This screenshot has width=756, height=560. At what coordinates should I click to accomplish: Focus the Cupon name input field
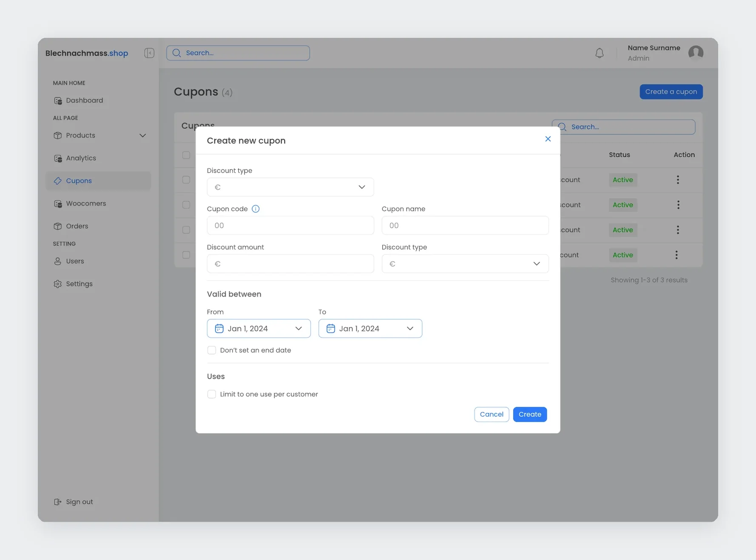[x=465, y=226]
